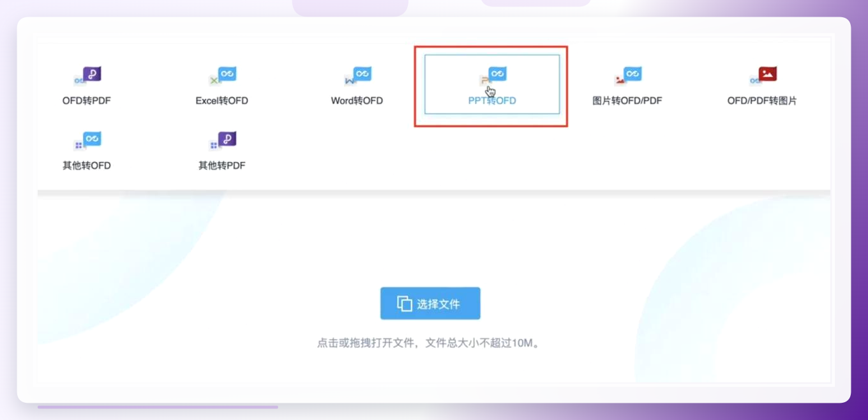This screenshot has width=868, height=420.
Task: Click the Excel转OFD converter icon
Action: pos(223,76)
